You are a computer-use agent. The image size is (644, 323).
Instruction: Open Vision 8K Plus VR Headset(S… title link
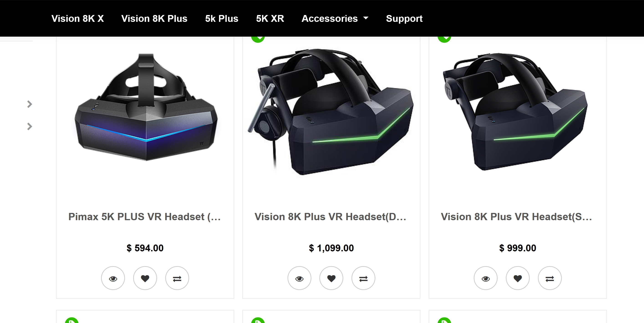(x=517, y=217)
